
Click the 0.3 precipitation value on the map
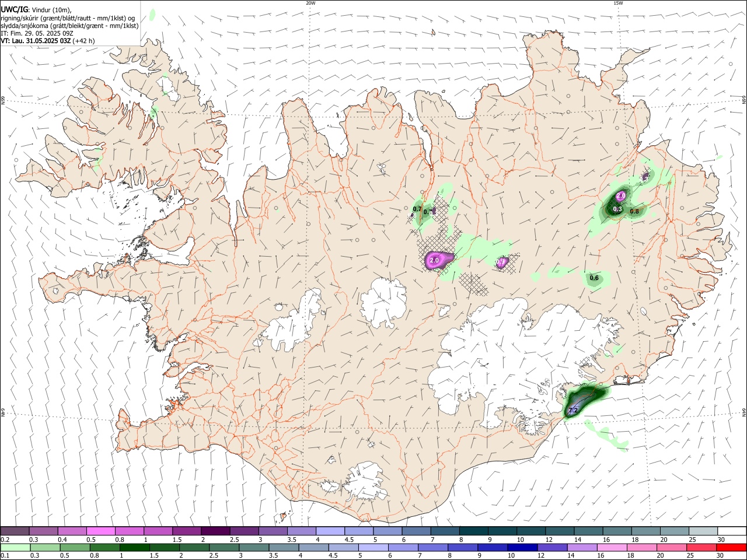(x=617, y=209)
